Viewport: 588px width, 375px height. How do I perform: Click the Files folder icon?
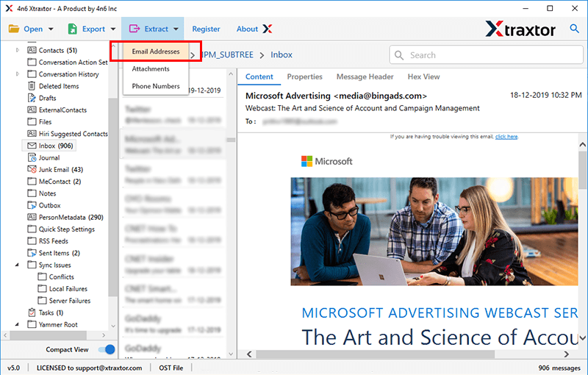(32, 121)
